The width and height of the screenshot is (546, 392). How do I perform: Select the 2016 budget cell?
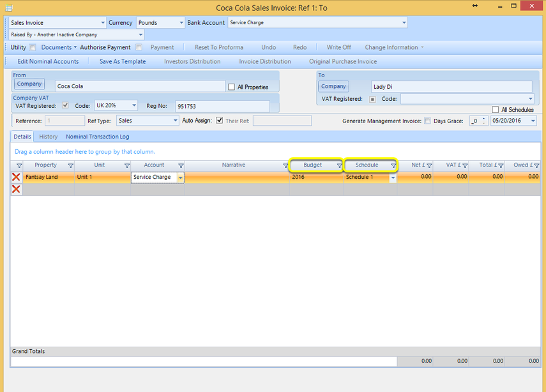pyautogui.click(x=316, y=177)
